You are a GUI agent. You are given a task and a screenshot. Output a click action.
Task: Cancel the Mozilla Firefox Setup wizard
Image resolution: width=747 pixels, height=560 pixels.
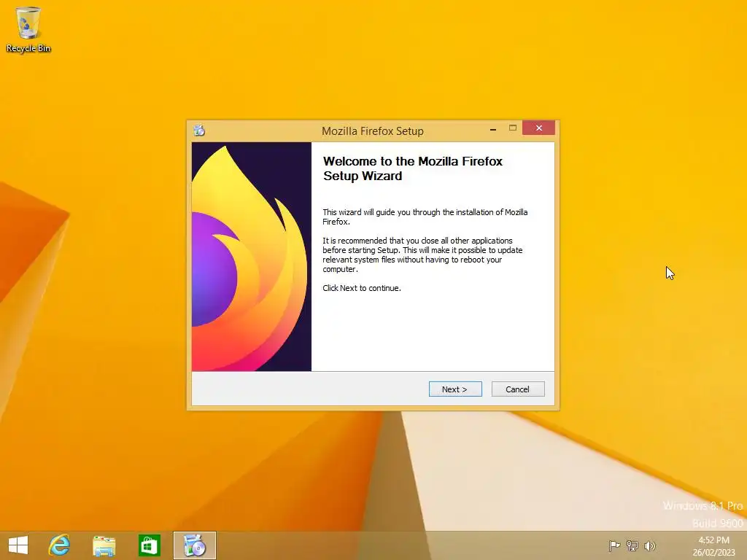point(517,389)
